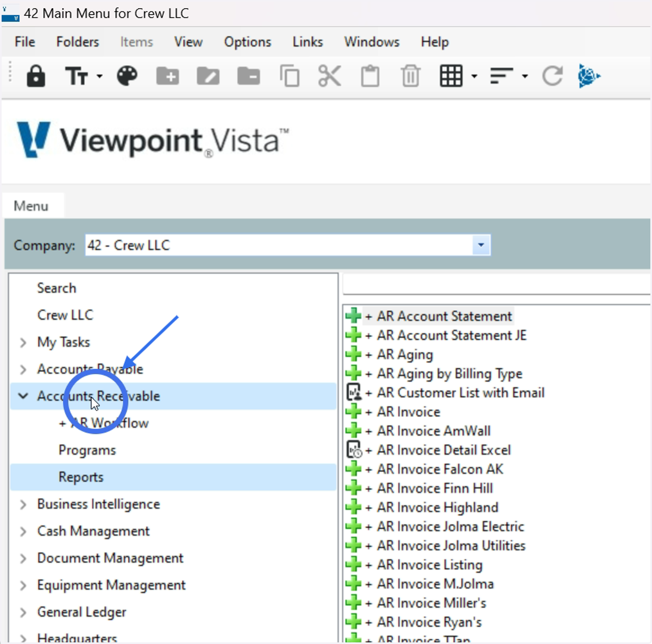The height and width of the screenshot is (644, 652).
Task: Open the color palette theme icon
Action: [x=127, y=76]
